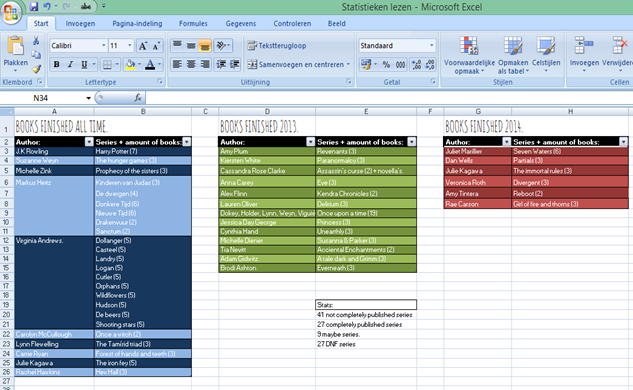Change text orientation
The width and height of the screenshot is (633, 390).
(x=221, y=45)
